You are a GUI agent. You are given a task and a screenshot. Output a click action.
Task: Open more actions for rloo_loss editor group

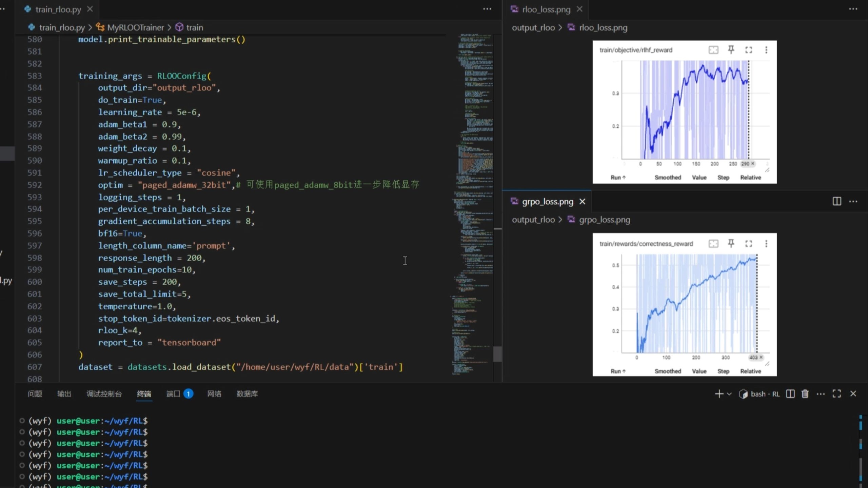pyautogui.click(x=853, y=9)
